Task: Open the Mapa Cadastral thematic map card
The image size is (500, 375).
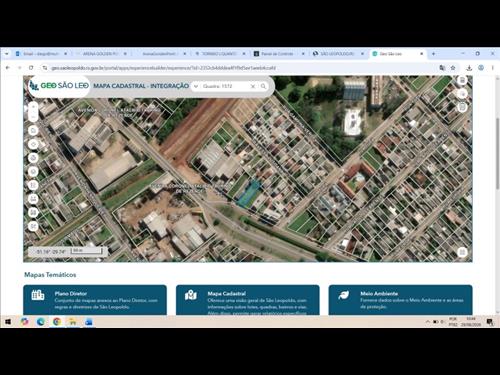Action: [x=248, y=300]
